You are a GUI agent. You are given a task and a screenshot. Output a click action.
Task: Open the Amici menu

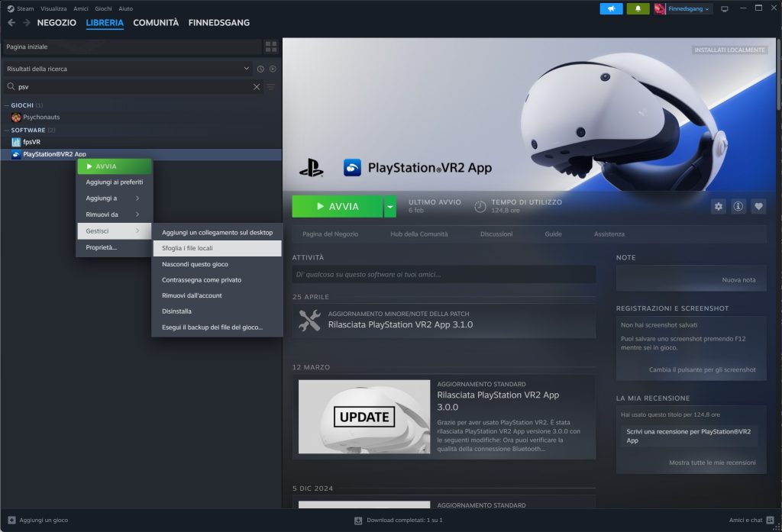pyautogui.click(x=81, y=8)
